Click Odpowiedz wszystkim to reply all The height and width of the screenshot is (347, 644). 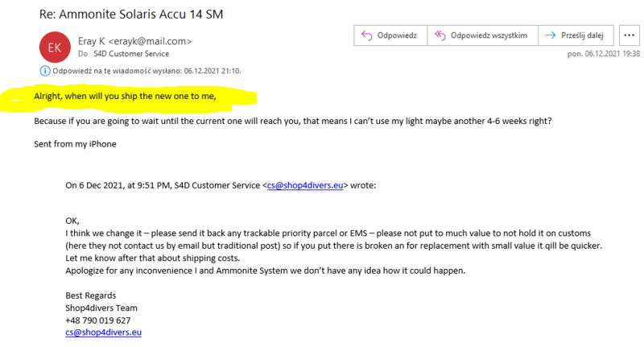pos(481,35)
